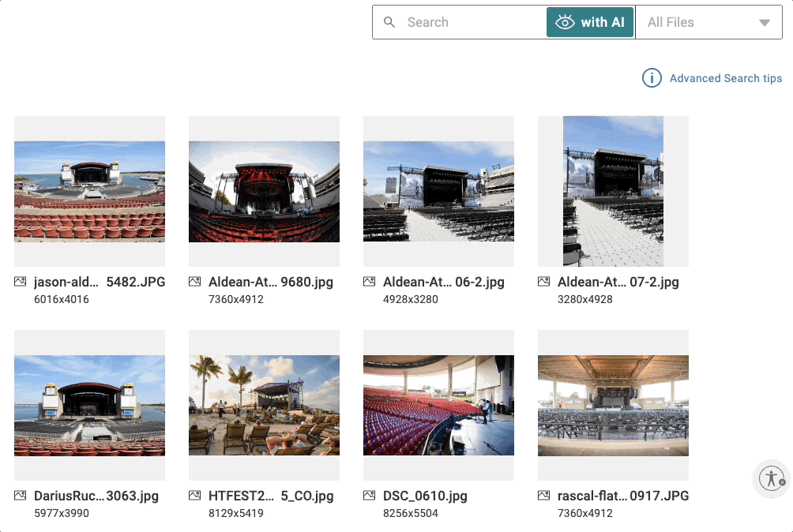The width and height of the screenshot is (793, 532).
Task: Click the 6016x4016 dimensions text
Action: pyautogui.click(x=61, y=299)
